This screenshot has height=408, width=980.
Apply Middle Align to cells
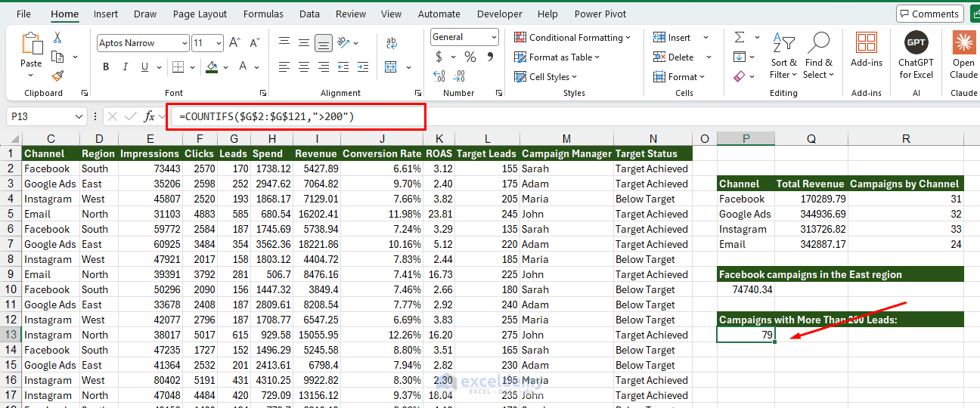click(304, 43)
